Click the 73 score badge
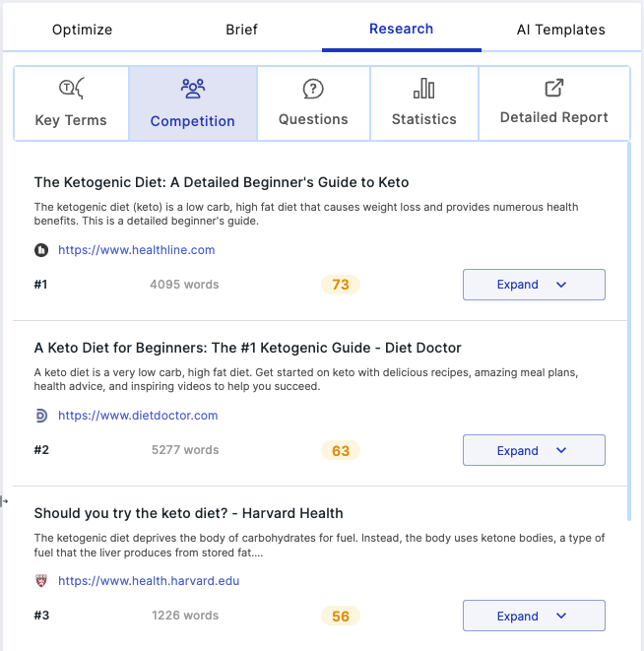Screen dimensions: 644x651 [341, 285]
